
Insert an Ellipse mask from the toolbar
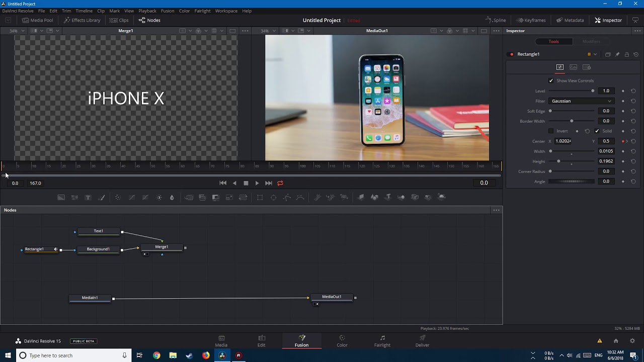[x=274, y=198]
